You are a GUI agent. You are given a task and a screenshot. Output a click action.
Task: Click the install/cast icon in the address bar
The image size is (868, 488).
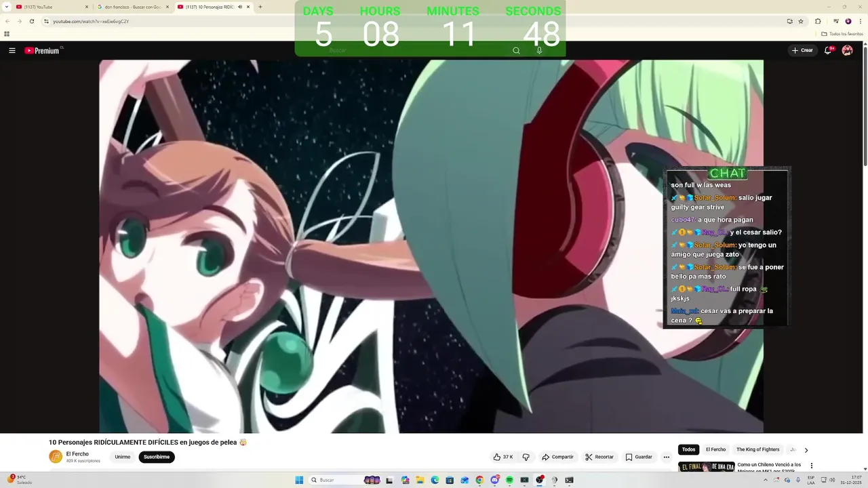click(x=790, y=21)
